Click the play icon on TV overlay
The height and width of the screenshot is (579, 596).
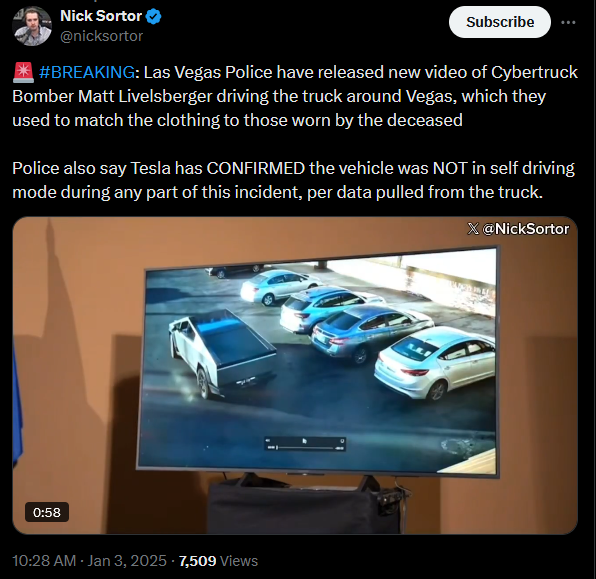304,441
